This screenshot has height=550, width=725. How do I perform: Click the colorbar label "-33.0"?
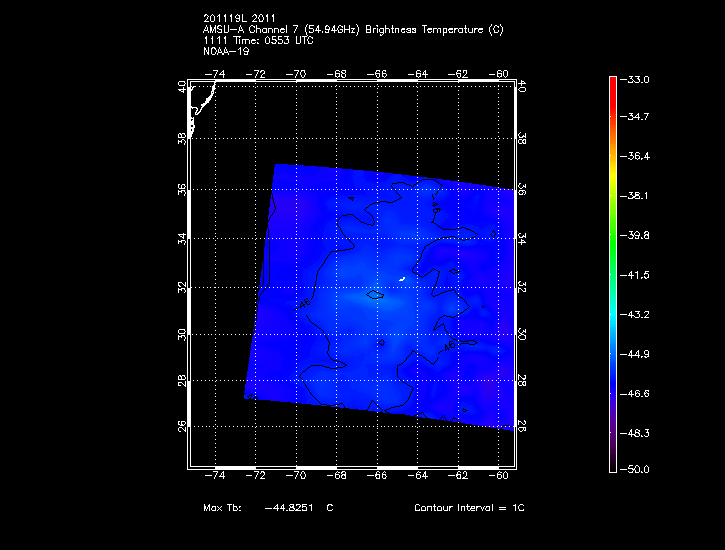click(x=635, y=79)
